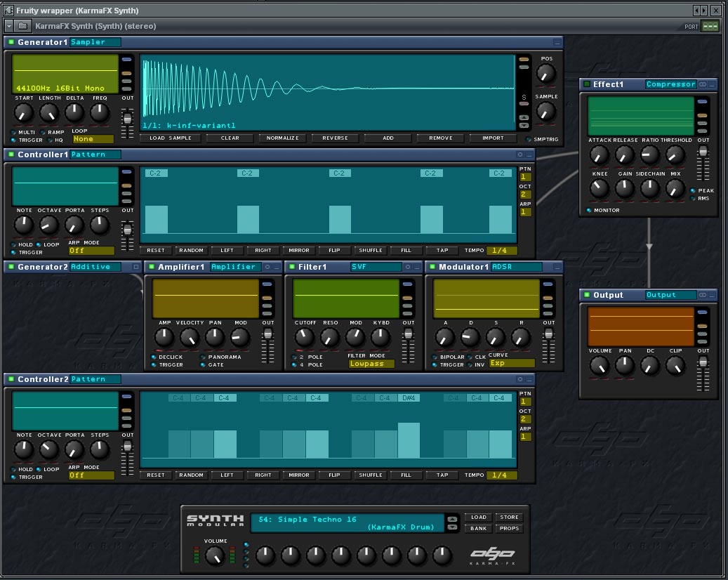Click the sampler waveform display
The height and width of the screenshot is (580, 728).
[328, 93]
